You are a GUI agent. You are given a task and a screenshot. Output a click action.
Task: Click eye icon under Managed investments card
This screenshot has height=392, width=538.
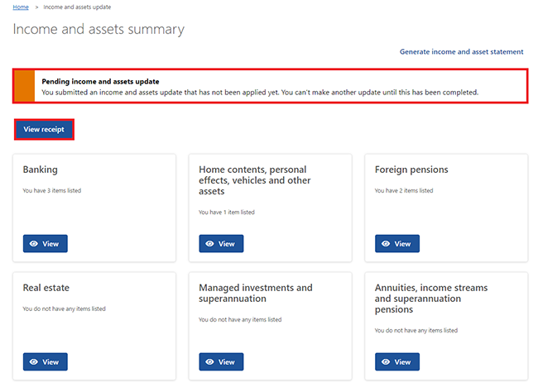coord(209,362)
